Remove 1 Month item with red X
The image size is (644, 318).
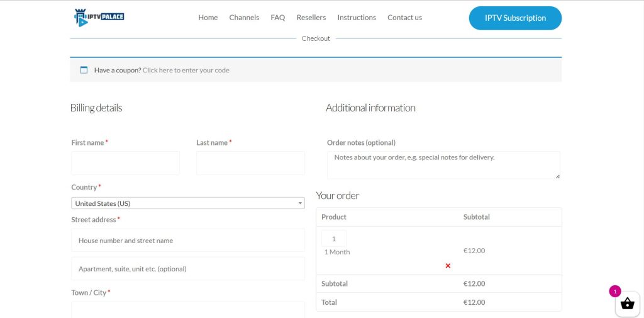tap(448, 266)
